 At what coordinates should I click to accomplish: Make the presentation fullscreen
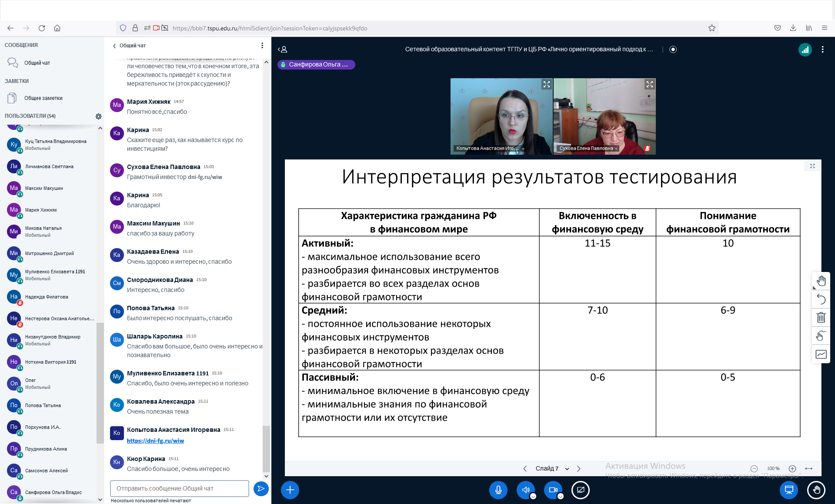812,166
